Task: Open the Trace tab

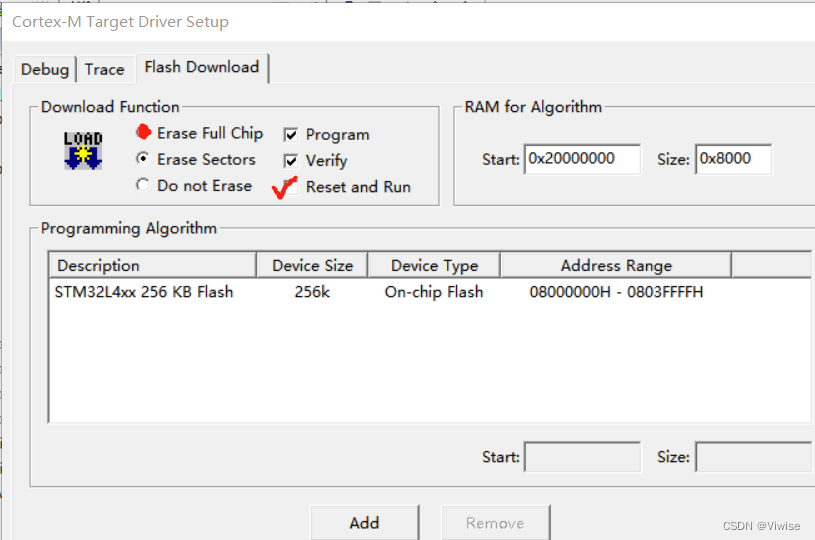Action: coord(104,70)
